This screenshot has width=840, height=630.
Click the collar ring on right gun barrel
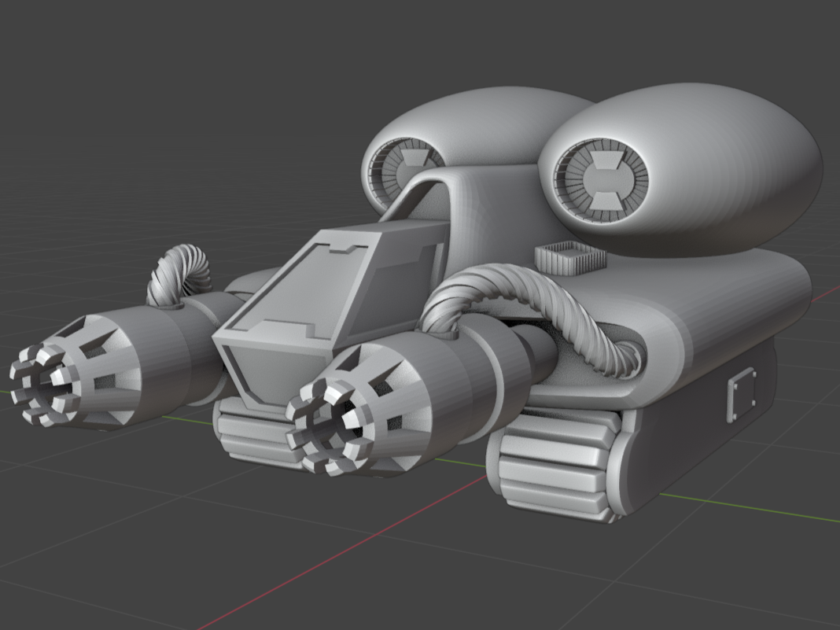[x=503, y=362]
